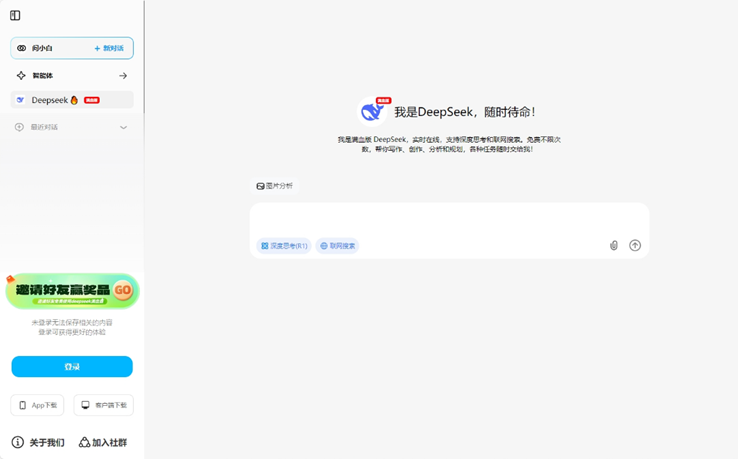Viewport: 738px width, 459px height.
Task: Toggle 深度思考(R1) mode
Action: [x=284, y=246]
